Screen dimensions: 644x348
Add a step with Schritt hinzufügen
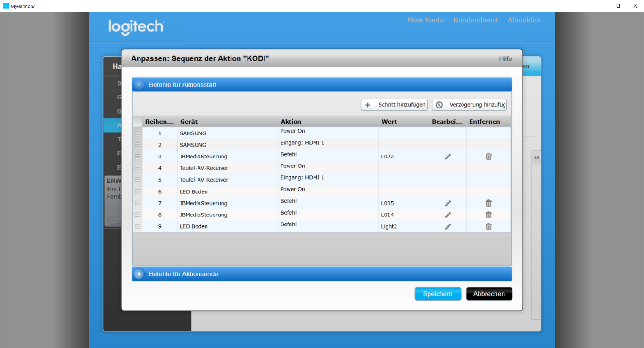pyautogui.click(x=394, y=105)
